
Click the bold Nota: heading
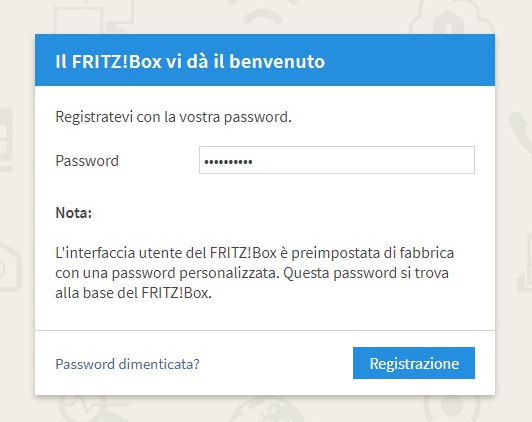[73, 213]
